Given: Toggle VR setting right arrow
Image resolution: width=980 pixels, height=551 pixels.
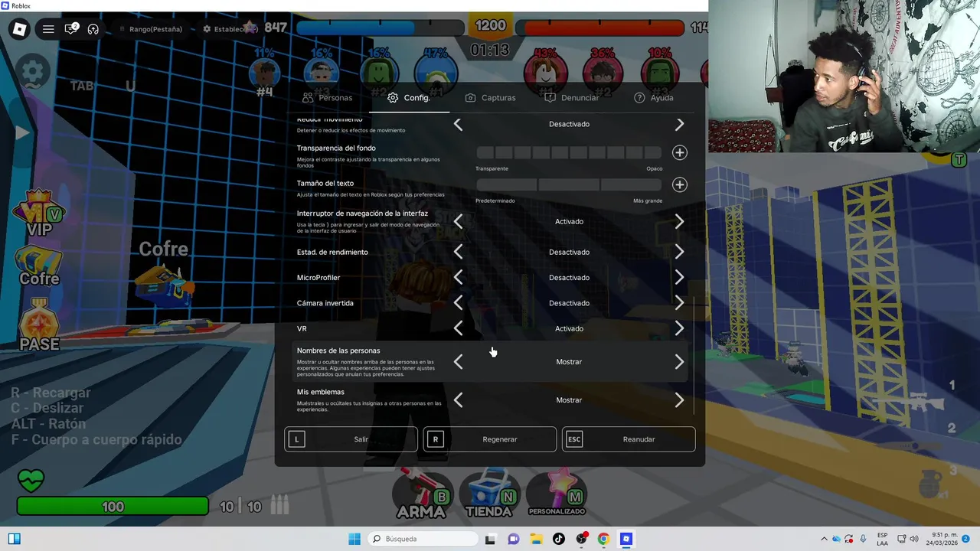Looking at the screenshot, I should 680,328.
